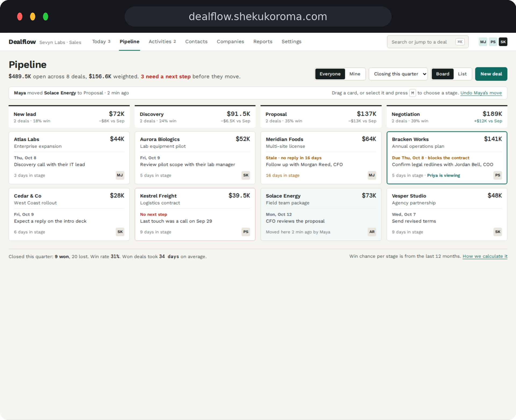Screen dimensions: 516x420
Task: Click Undo Maya's move link
Action: [481, 93]
